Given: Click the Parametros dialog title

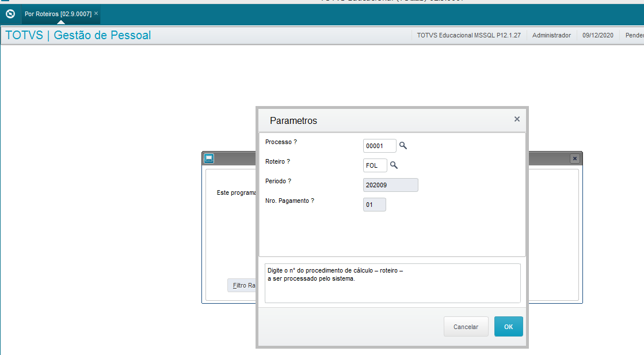Looking at the screenshot, I should click(294, 120).
